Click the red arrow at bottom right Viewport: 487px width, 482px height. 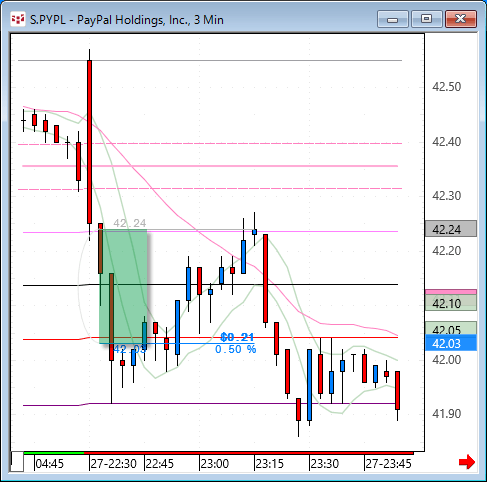[x=467, y=462]
